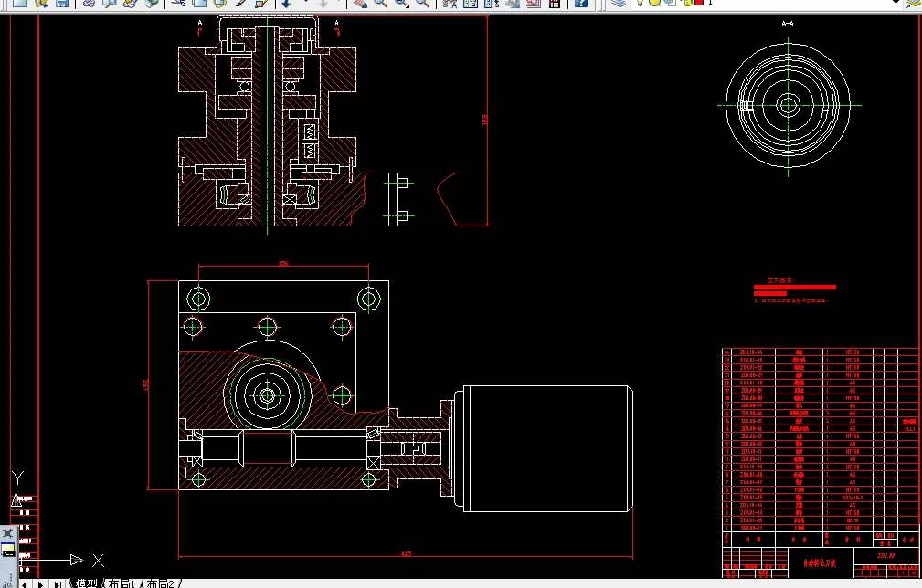Switch to the 布局1 layout tab
This screenshot has height=588, width=922.
[x=122, y=583]
